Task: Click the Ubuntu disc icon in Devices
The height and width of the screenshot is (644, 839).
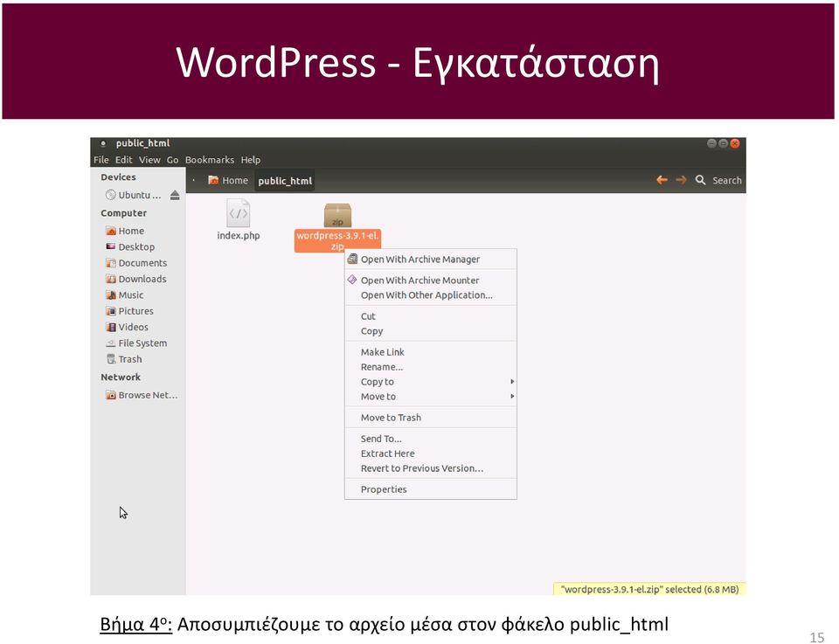Action: [x=110, y=195]
